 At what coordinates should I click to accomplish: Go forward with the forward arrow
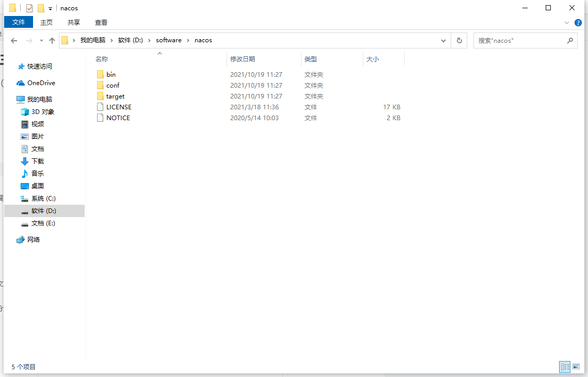29,40
